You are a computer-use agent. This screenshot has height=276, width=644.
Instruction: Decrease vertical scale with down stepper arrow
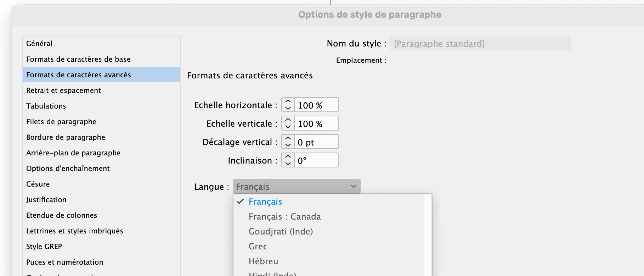coord(288,127)
